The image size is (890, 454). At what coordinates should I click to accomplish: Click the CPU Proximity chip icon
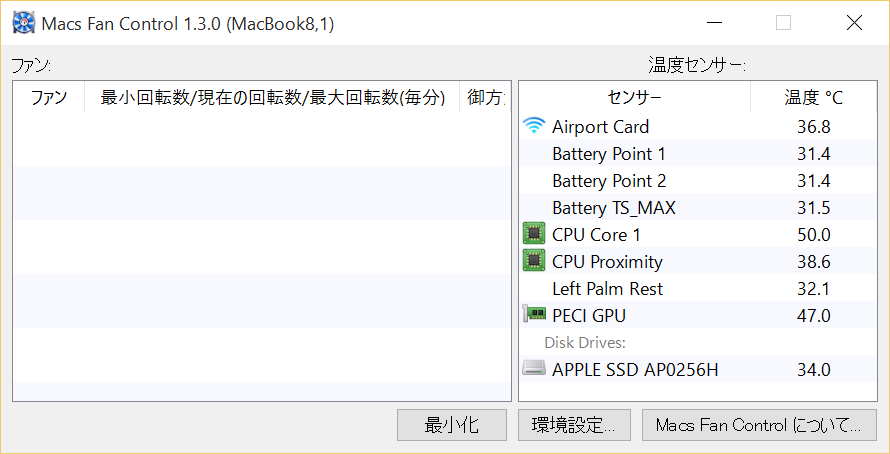[x=534, y=260]
